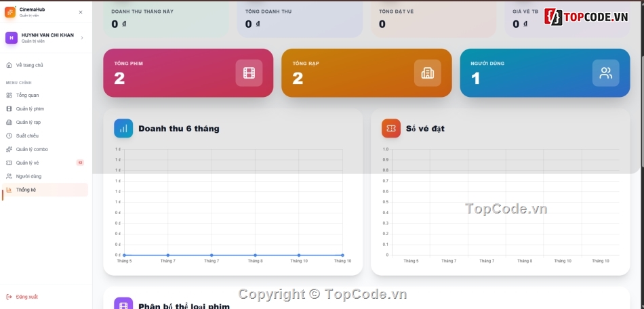Click the last Tháng 10 data point on revenue chart

point(342,255)
